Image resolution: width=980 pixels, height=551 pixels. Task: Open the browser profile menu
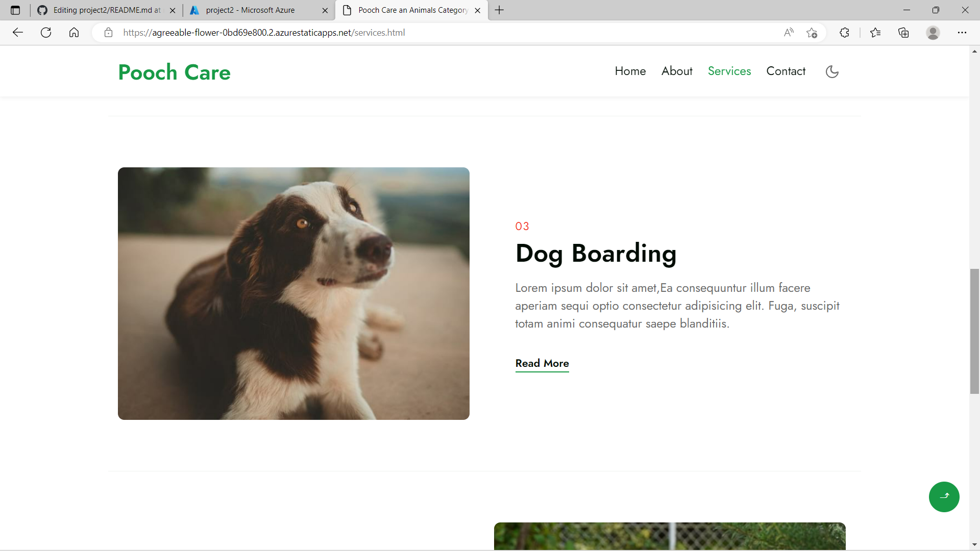[933, 32]
